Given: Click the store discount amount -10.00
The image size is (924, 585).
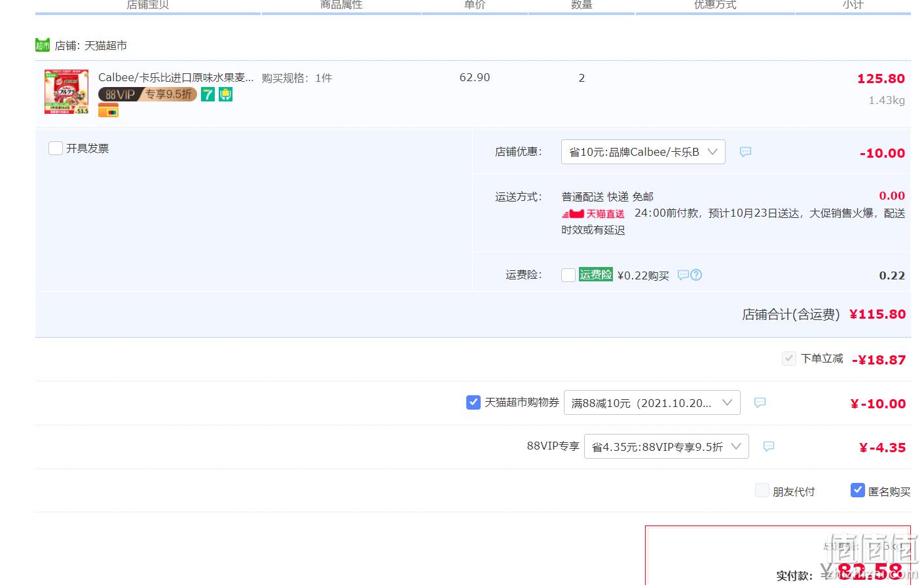Looking at the screenshot, I should point(882,153).
